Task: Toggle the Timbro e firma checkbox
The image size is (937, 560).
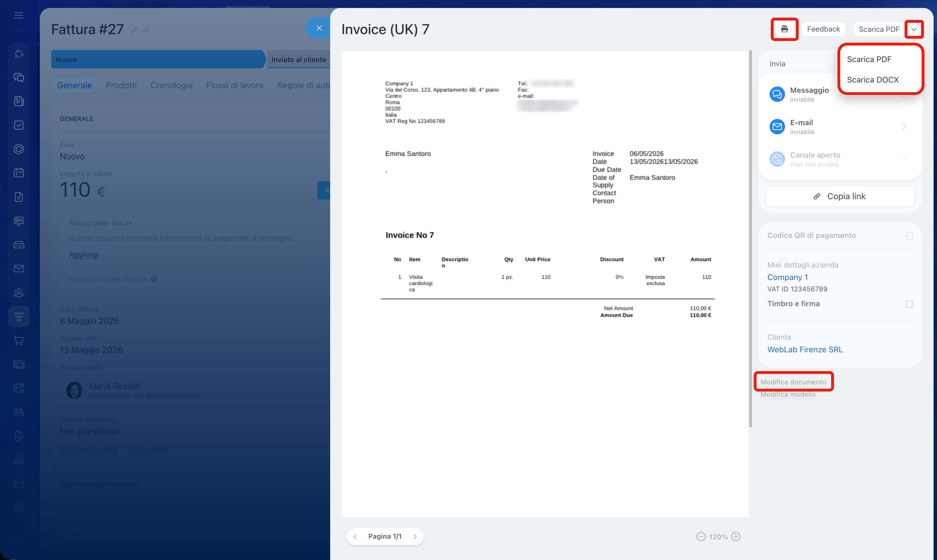Action: tap(909, 304)
